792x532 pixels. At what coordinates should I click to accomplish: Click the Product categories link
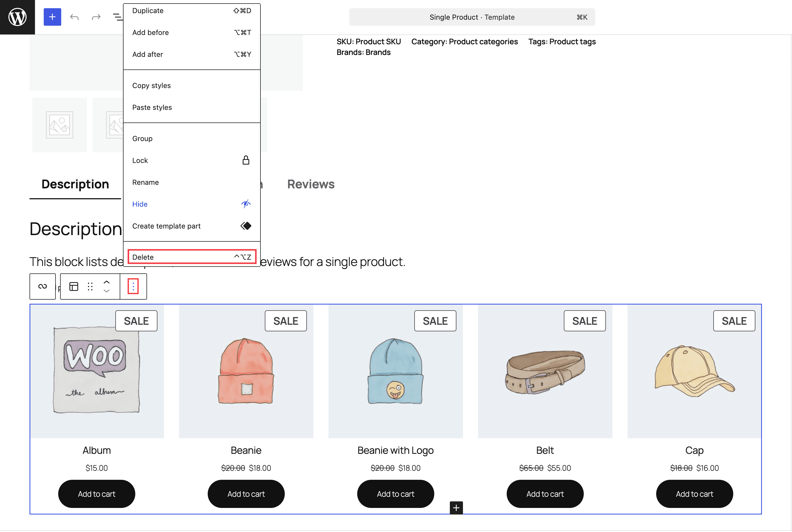(x=483, y=42)
